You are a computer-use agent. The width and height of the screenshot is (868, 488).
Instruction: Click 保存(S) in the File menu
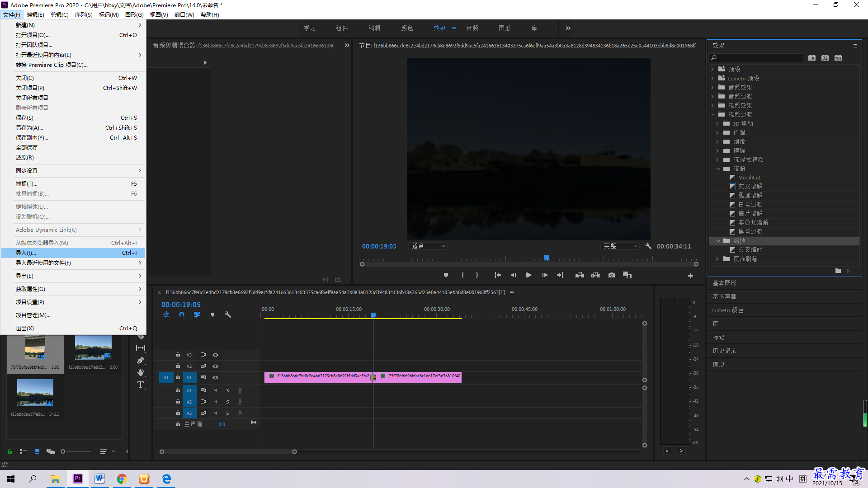[73, 118]
